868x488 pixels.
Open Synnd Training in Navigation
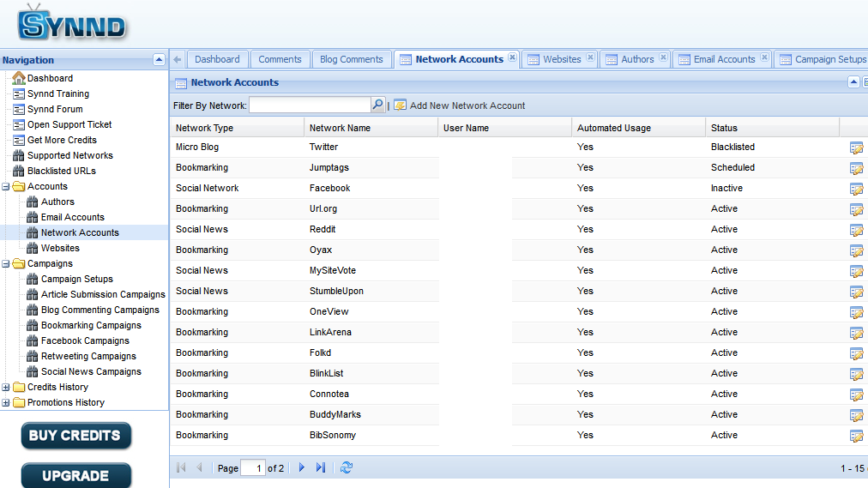[x=51, y=93]
